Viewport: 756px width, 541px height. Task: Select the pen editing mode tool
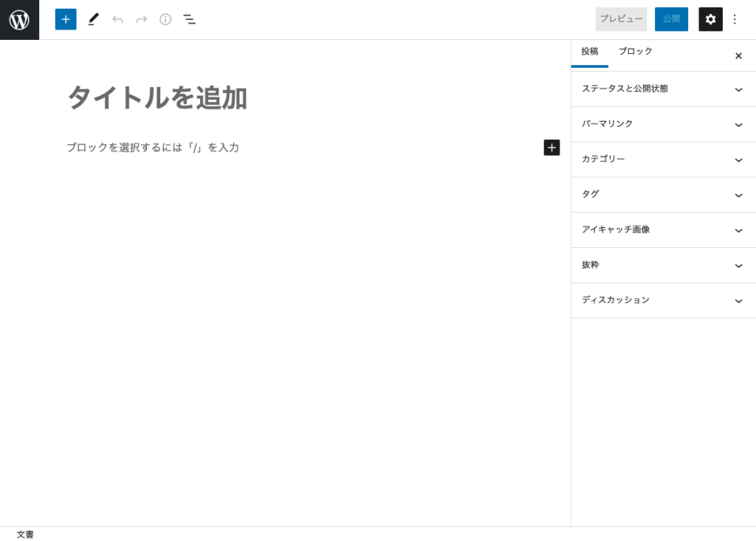[x=93, y=19]
